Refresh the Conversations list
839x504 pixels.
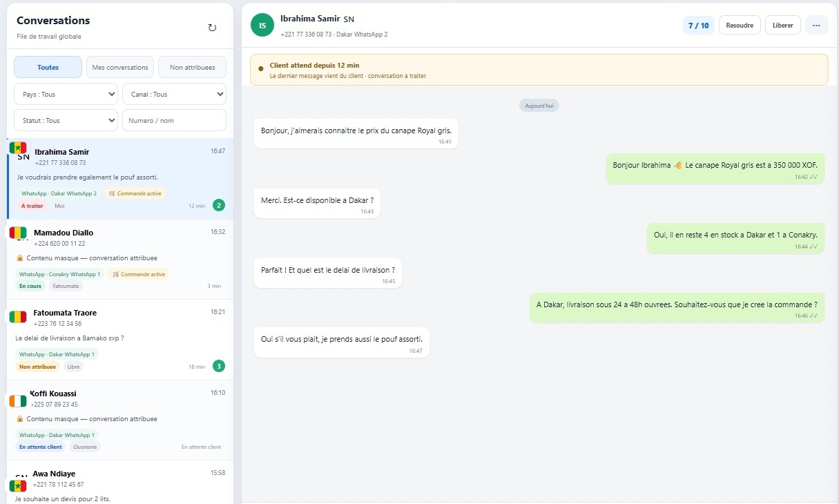tap(212, 28)
